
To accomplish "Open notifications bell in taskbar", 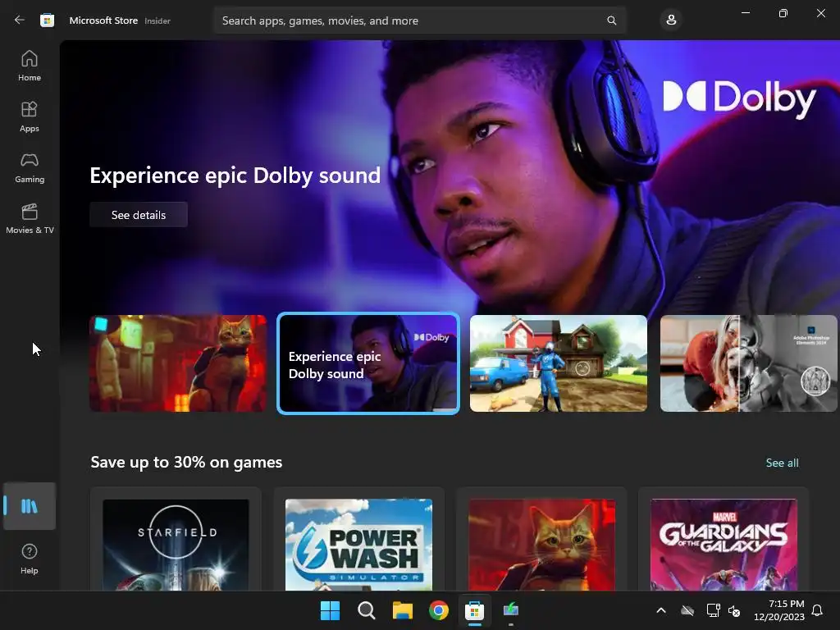I will [818, 610].
